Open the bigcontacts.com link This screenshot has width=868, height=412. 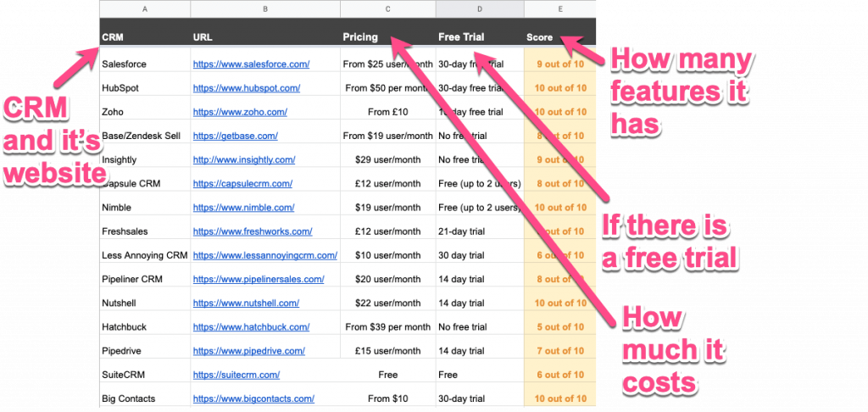pyautogui.click(x=253, y=398)
